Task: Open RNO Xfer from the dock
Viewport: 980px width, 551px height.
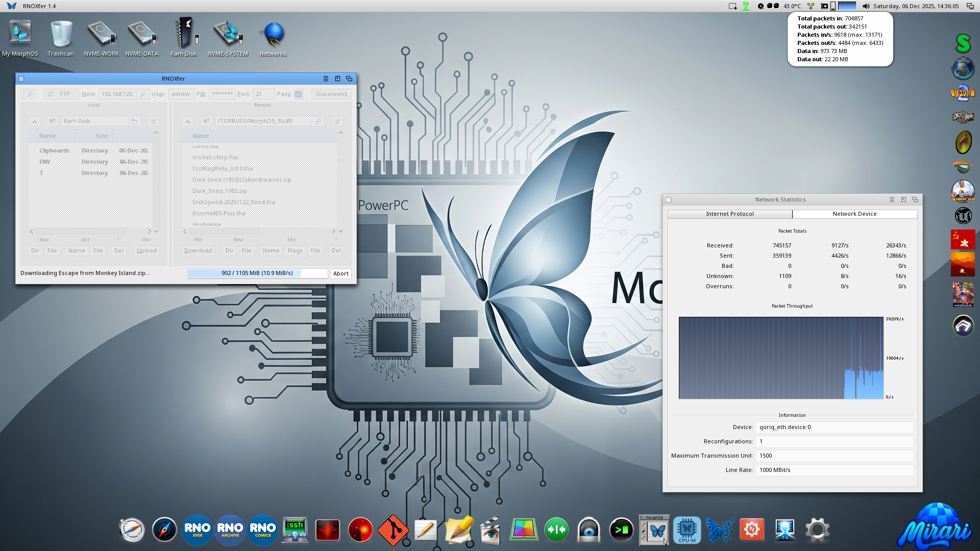Action: [x=197, y=530]
